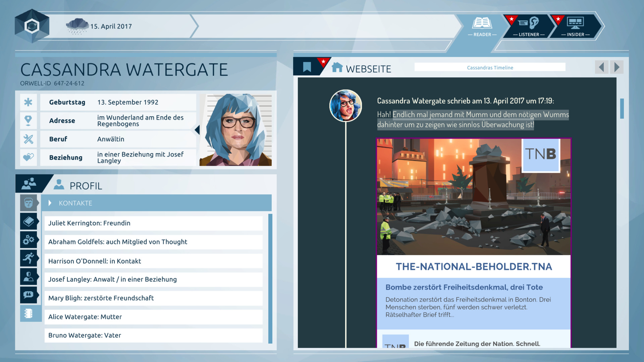Viewport: 644px width, 362px height.
Task: Select the running man category icon
Action: pyautogui.click(x=29, y=258)
